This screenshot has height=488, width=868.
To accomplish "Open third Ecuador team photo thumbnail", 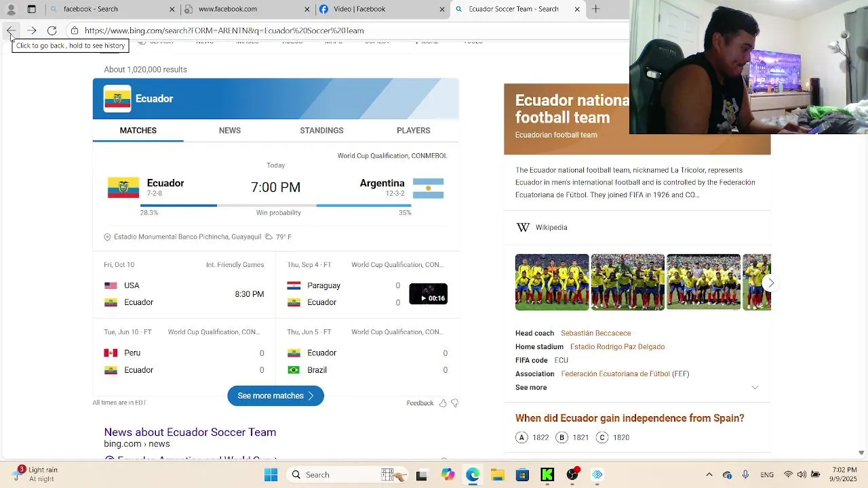I will click(x=703, y=283).
